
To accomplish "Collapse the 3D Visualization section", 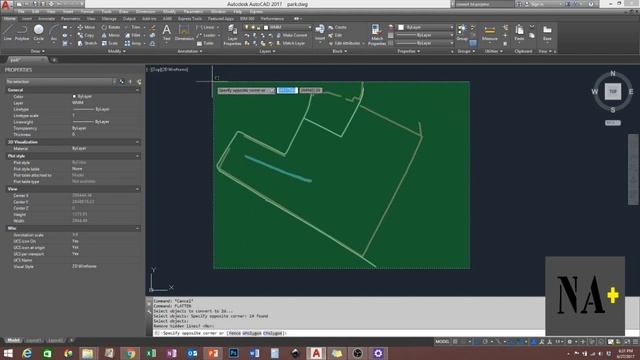I will click(137, 142).
